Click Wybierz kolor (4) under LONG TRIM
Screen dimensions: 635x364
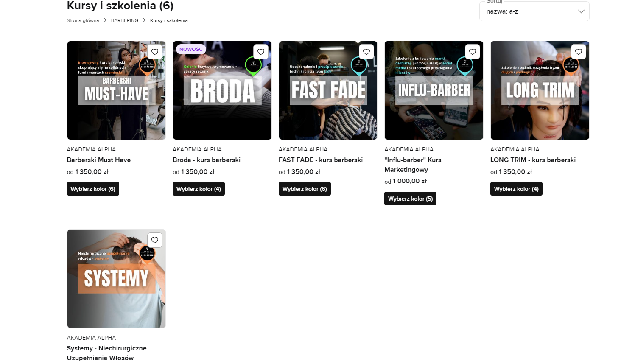click(516, 189)
